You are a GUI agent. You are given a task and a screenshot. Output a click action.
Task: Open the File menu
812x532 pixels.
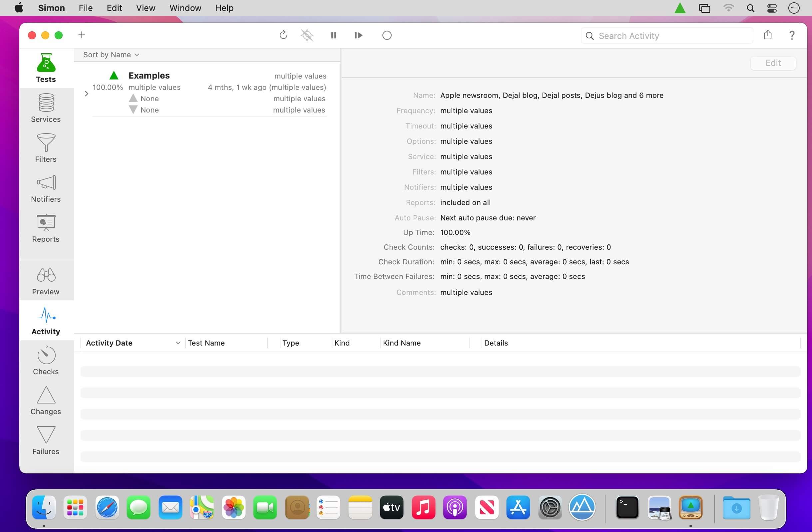pyautogui.click(x=86, y=8)
